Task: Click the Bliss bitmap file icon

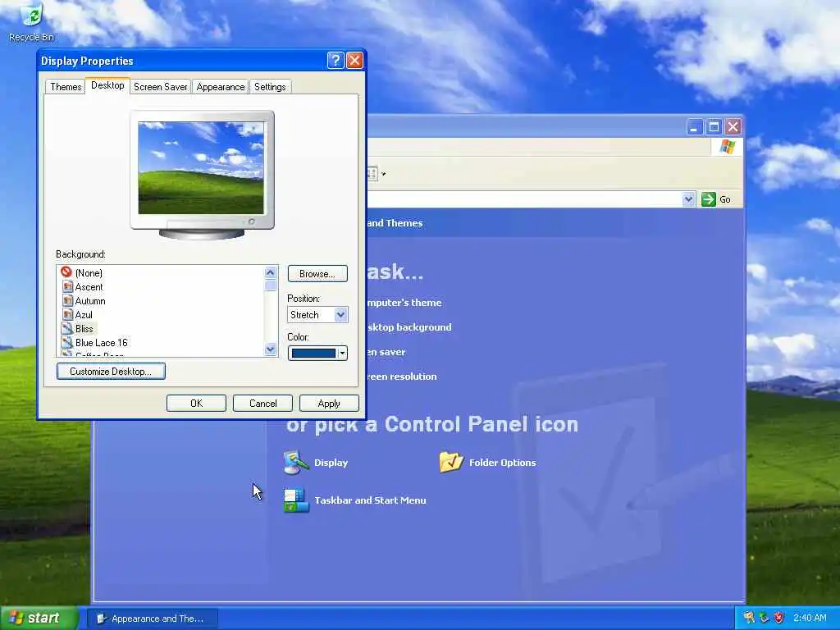Action: click(67, 328)
